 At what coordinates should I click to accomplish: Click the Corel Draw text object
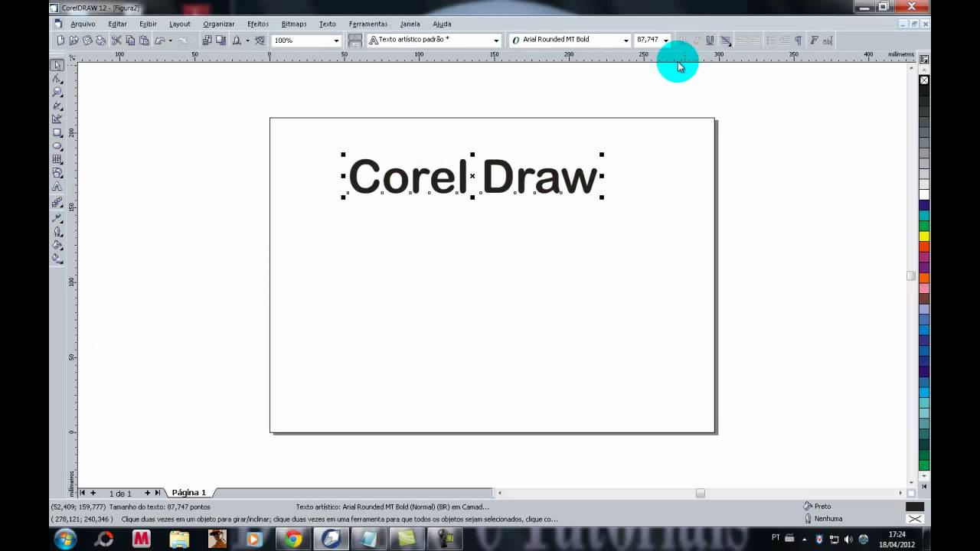(472, 177)
